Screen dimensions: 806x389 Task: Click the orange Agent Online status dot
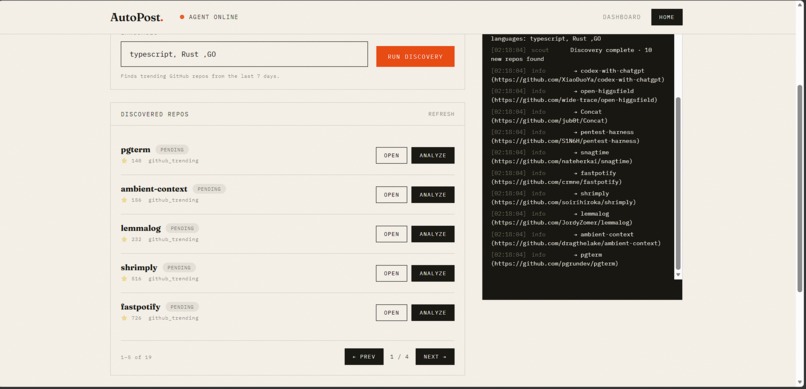182,17
